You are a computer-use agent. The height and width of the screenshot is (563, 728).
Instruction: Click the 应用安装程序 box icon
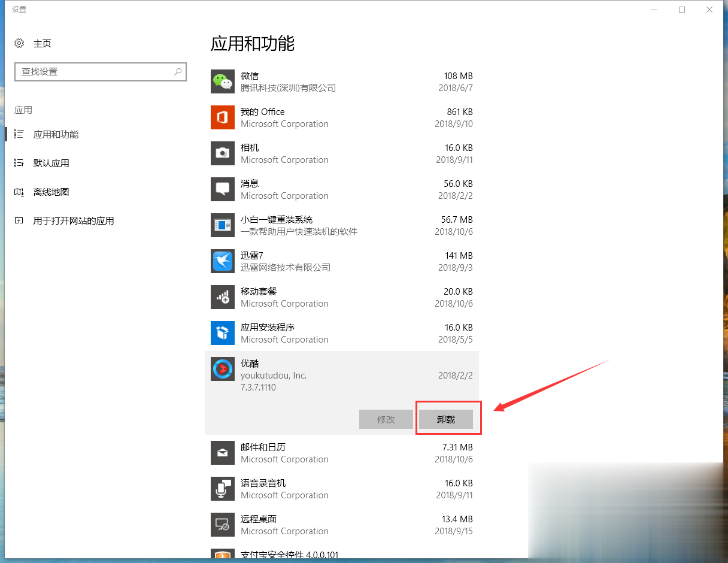pos(223,333)
